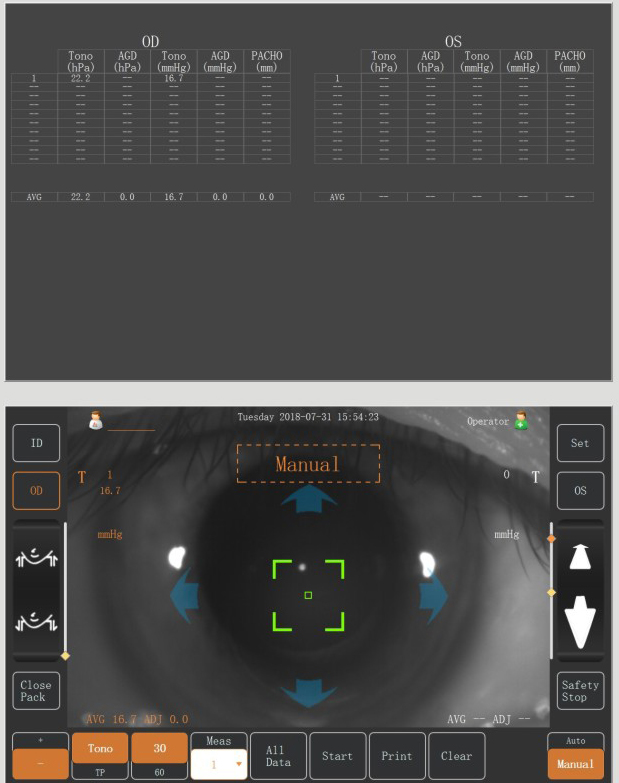This screenshot has width=619, height=783.
Task: Lower the chinrest using lower chinrest icon
Action: (36, 621)
